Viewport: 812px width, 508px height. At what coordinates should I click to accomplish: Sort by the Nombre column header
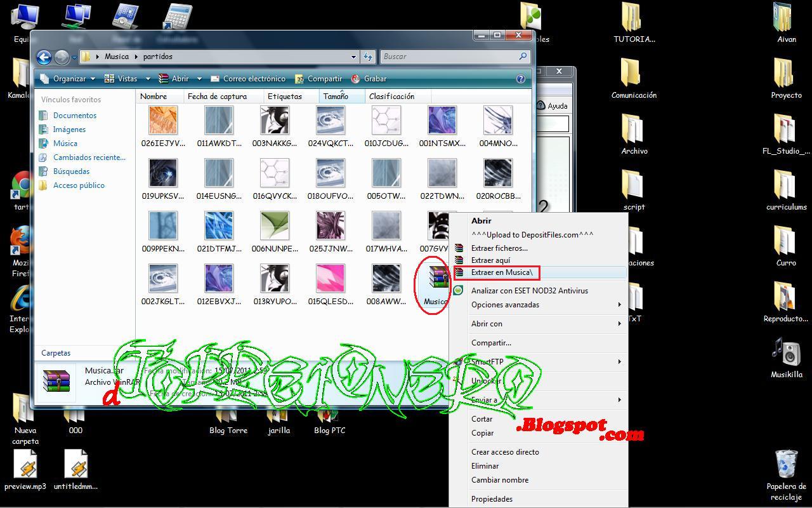(159, 97)
